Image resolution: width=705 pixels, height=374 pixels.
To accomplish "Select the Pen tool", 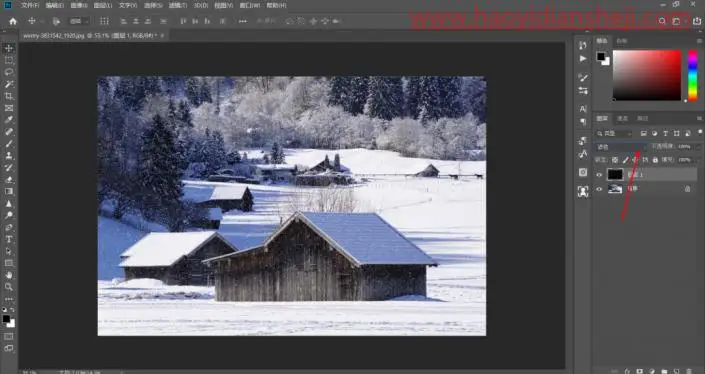I will click(9, 227).
